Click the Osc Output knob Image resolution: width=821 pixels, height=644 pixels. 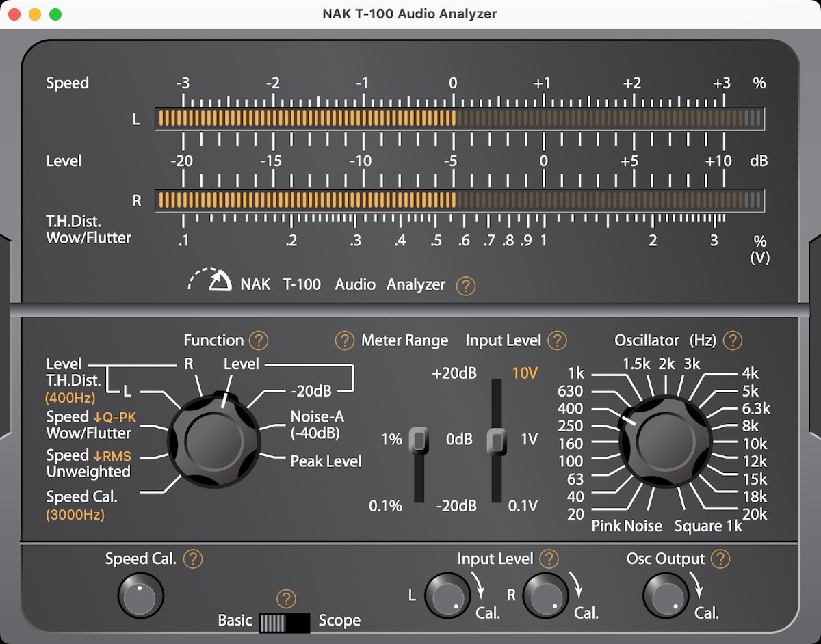tap(666, 595)
